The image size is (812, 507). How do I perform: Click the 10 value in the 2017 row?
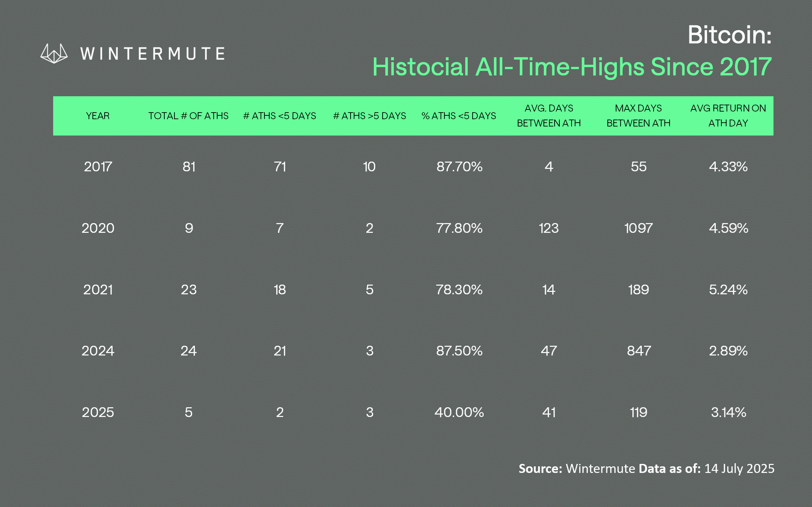(369, 167)
